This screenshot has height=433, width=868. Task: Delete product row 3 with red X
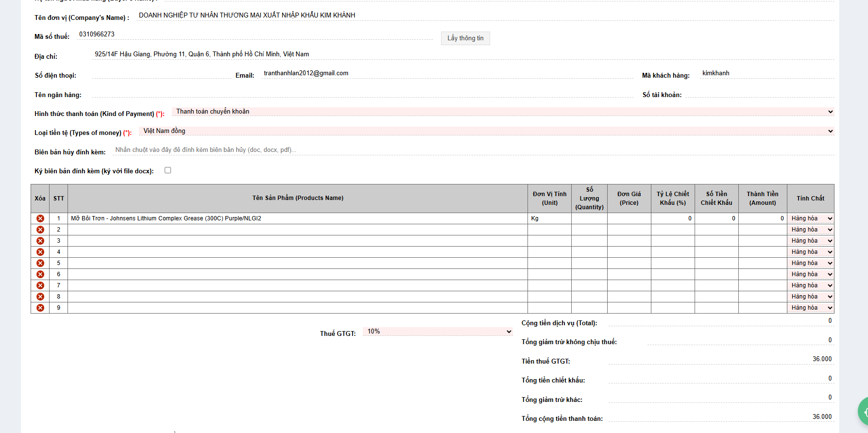40,241
